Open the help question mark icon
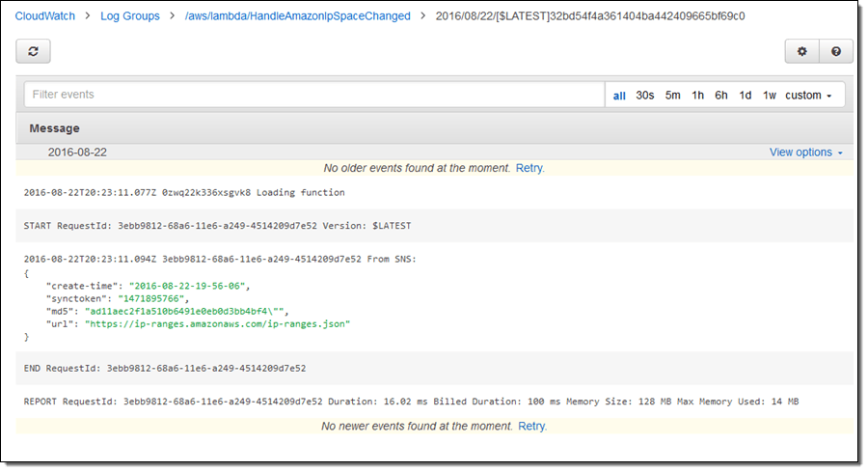The image size is (868, 472). coord(836,51)
